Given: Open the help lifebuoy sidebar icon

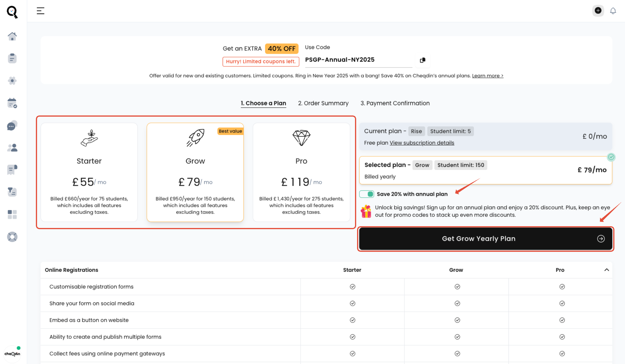Looking at the screenshot, I should point(12,237).
